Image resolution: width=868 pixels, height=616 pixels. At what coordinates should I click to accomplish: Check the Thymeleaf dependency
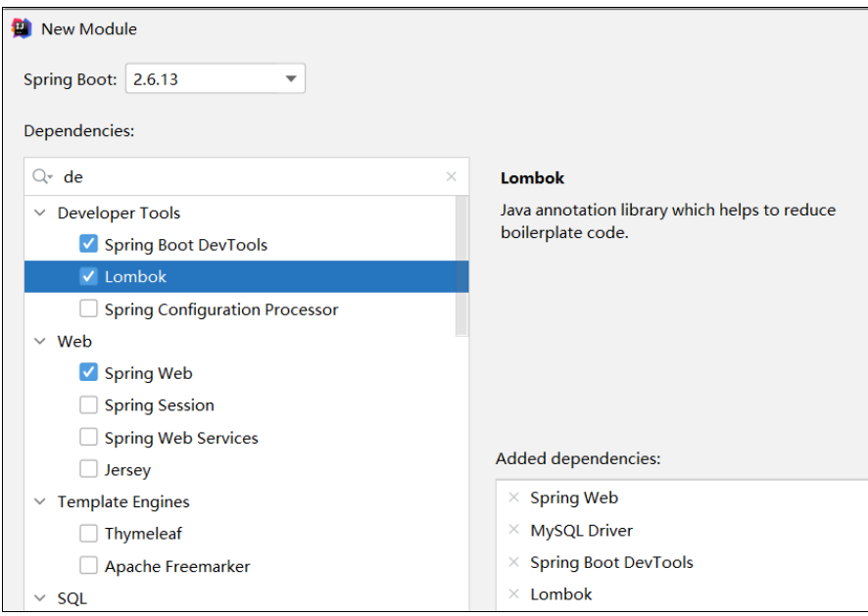point(89,534)
